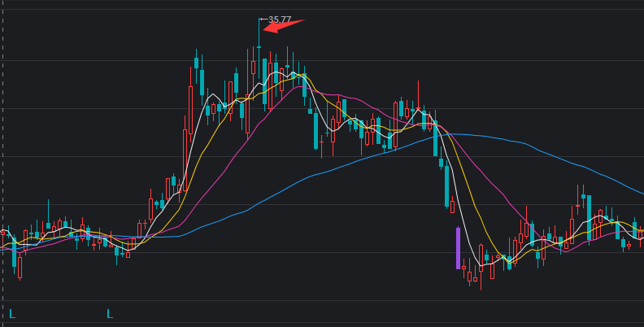Click the second L marker at the bottom
The image size is (644, 327).
(x=110, y=314)
